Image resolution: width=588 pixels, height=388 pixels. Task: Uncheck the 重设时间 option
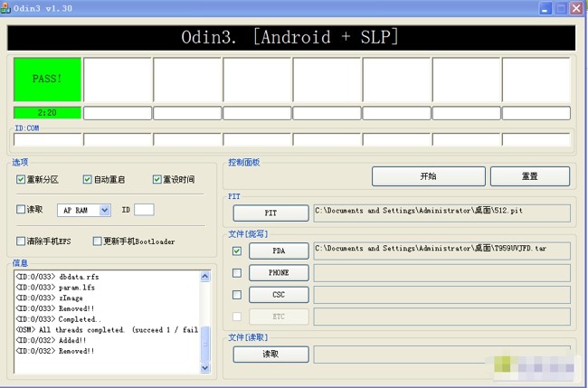[x=157, y=179]
